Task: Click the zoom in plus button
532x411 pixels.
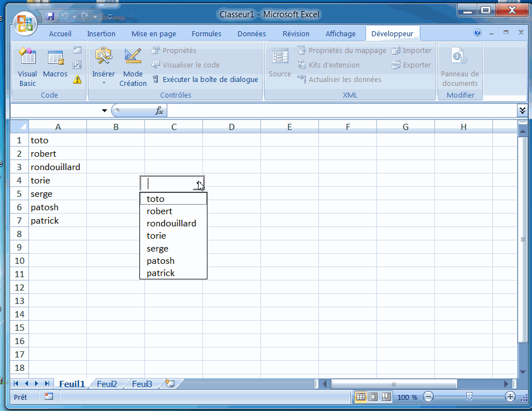Action: [x=510, y=397]
